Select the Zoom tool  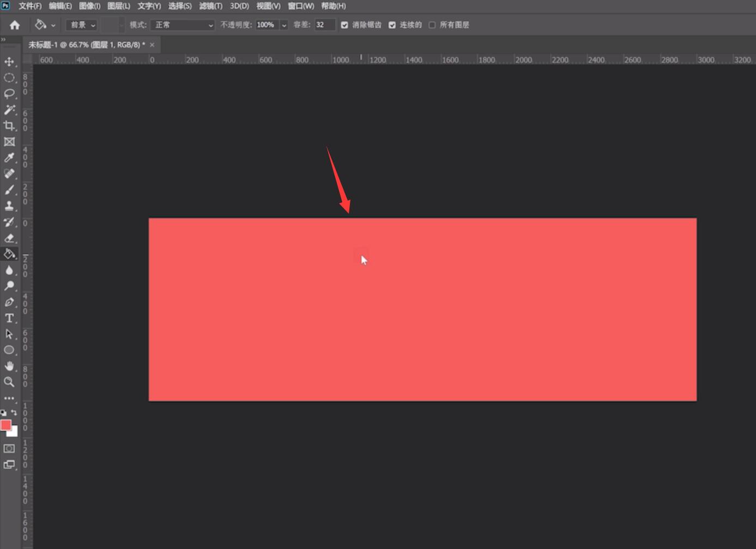tap(9, 382)
